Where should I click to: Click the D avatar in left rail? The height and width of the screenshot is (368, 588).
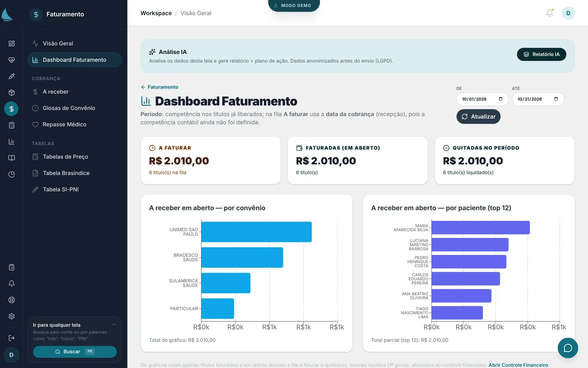[x=11, y=355]
